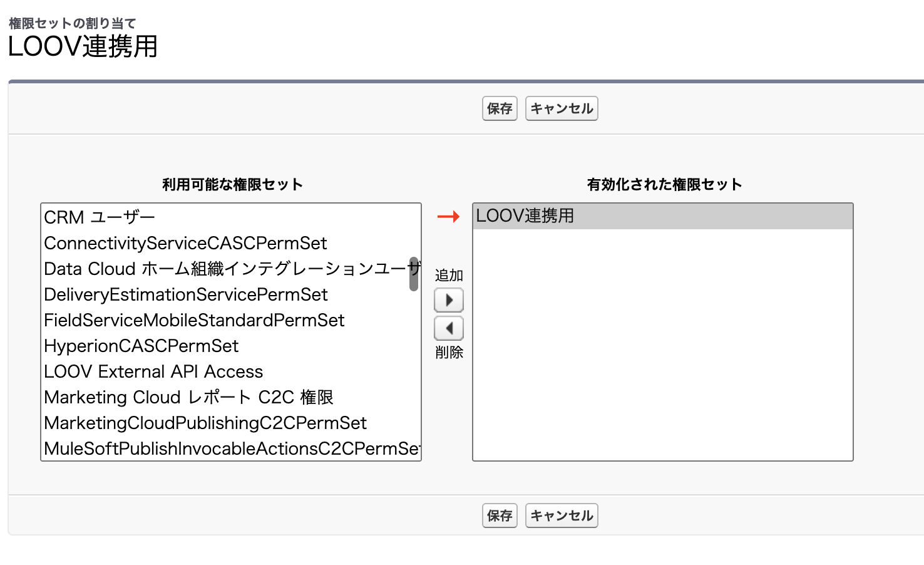
Task: Choose Data Cloud ホーム組織インテグレーションユーザー entry
Action: click(225, 269)
